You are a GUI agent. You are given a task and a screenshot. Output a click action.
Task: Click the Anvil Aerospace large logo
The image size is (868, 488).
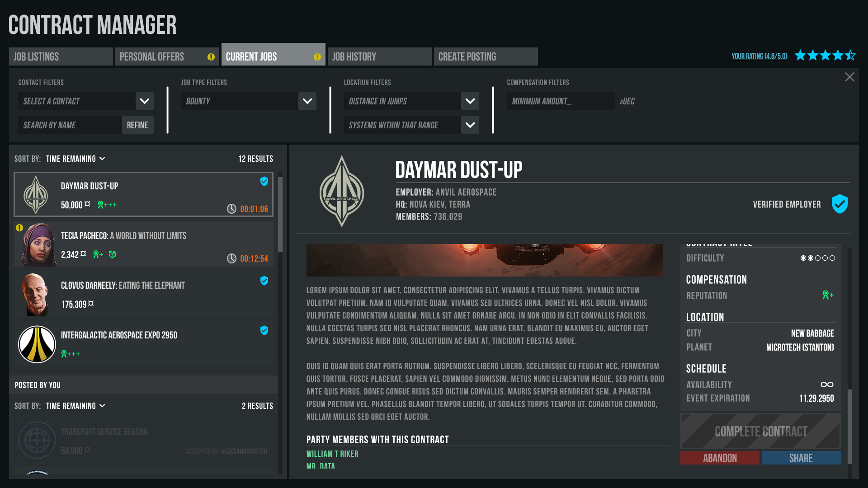point(342,192)
